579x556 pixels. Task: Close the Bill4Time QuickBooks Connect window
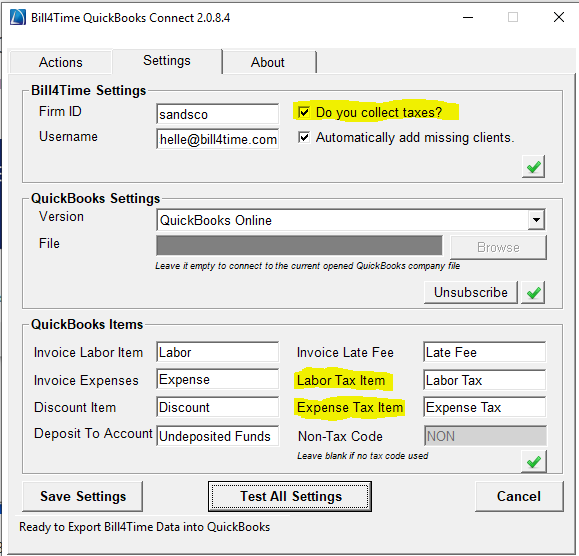(559, 17)
